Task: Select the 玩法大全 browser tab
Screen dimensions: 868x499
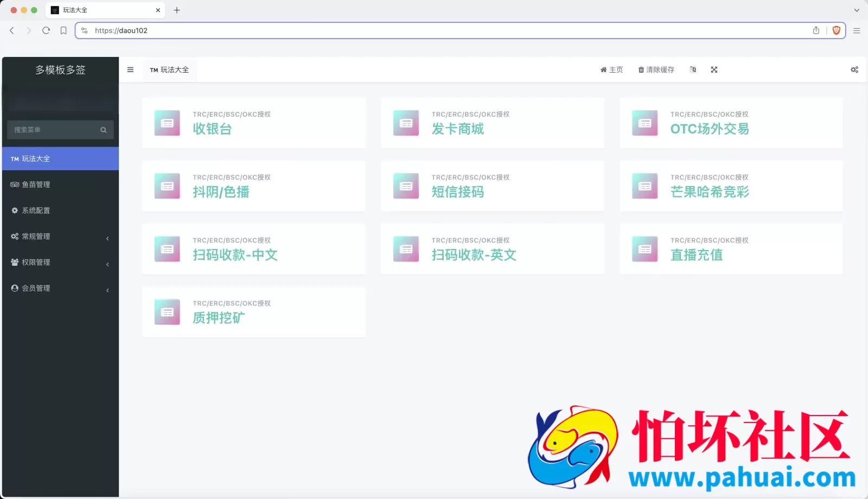Action: point(106,10)
